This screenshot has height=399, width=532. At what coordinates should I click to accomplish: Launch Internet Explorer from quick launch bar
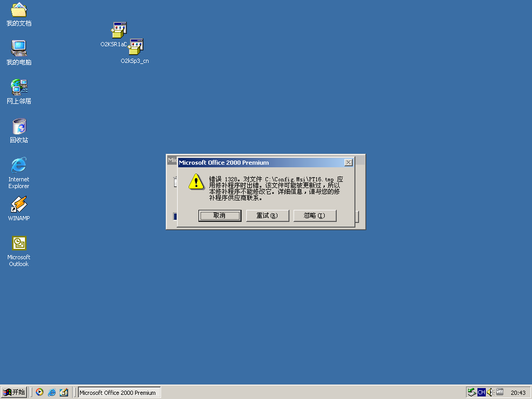coord(52,392)
